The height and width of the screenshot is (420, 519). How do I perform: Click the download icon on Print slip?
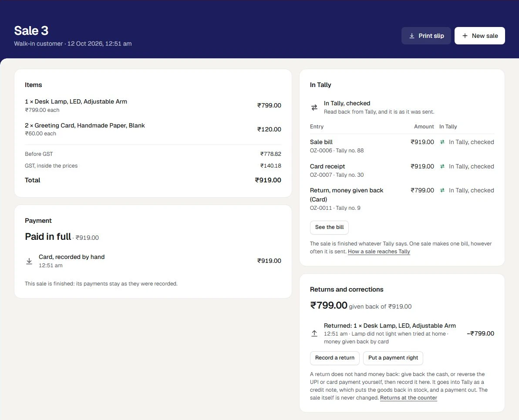click(412, 36)
